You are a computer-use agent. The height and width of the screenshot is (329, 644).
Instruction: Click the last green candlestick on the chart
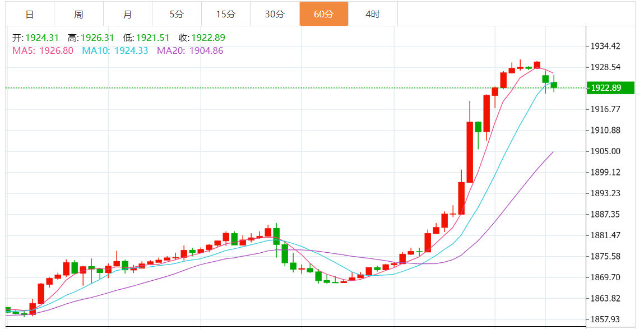554,85
